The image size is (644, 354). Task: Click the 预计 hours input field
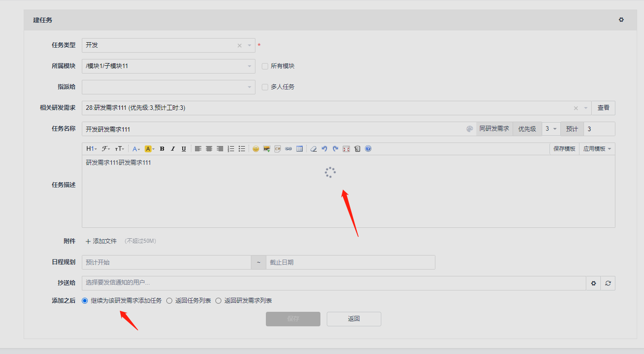pos(599,129)
